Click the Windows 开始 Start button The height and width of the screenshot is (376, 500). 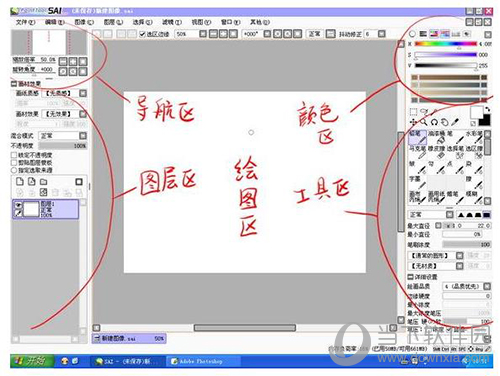tap(32, 361)
